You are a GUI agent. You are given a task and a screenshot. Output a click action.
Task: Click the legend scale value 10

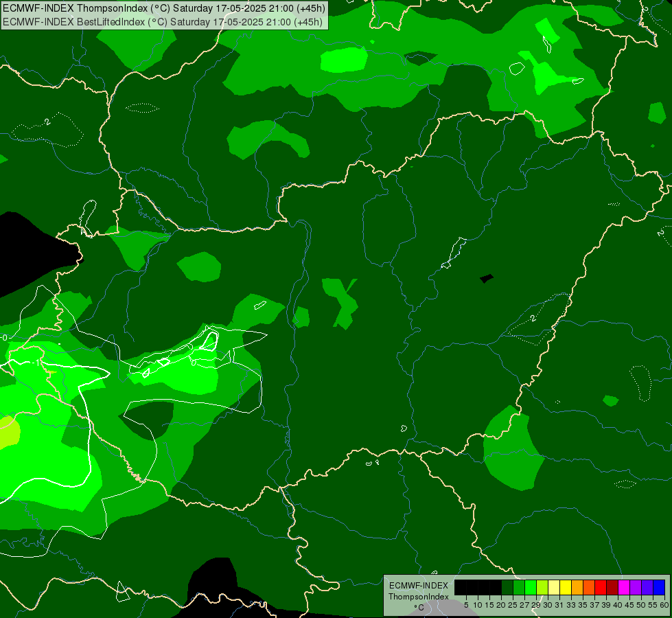pyautogui.click(x=478, y=605)
